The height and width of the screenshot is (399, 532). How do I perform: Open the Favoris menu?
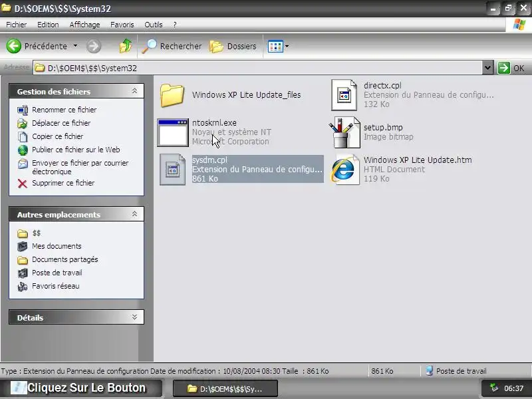click(122, 25)
